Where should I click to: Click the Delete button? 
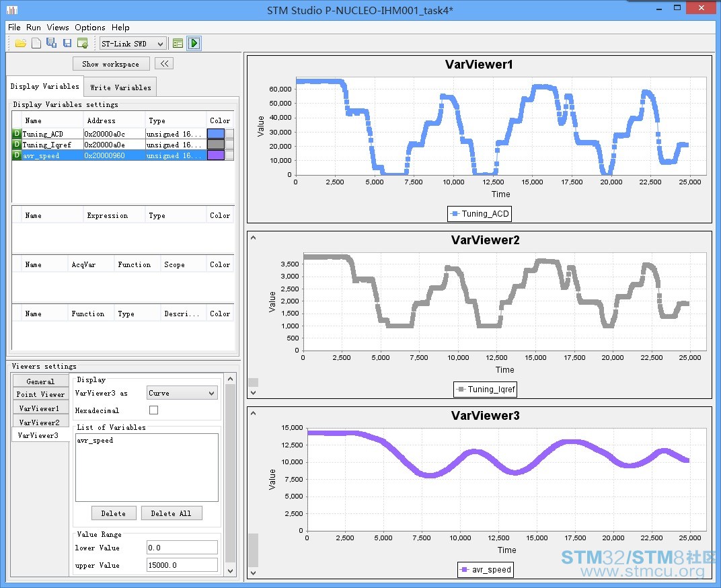coord(114,513)
